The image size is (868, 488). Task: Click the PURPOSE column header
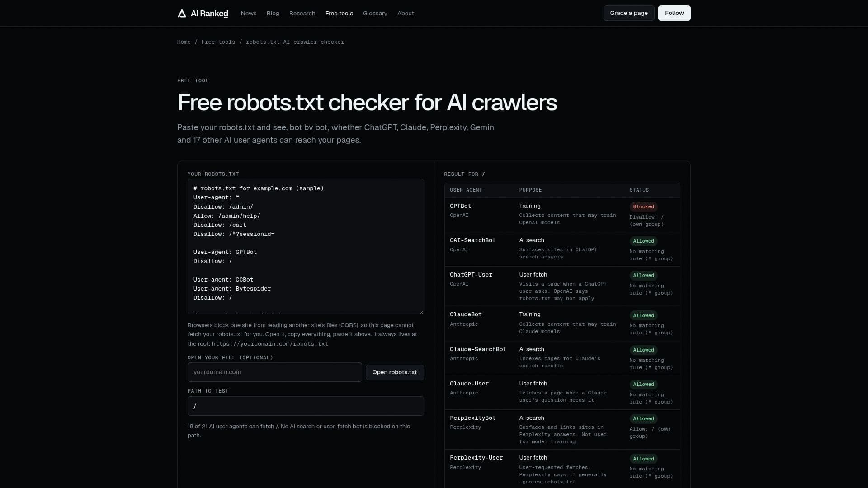[530, 190]
